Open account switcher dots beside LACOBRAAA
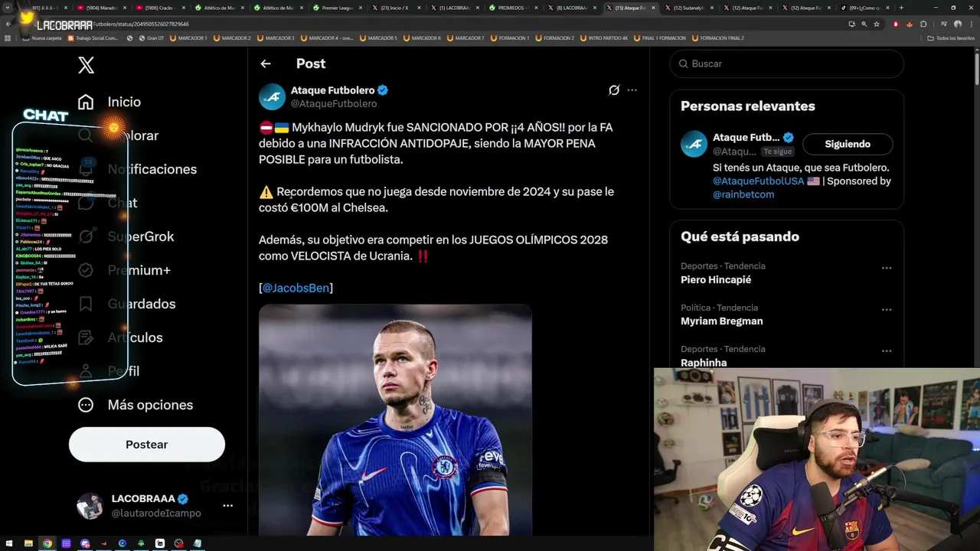980x551 pixels. pos(227,506)
